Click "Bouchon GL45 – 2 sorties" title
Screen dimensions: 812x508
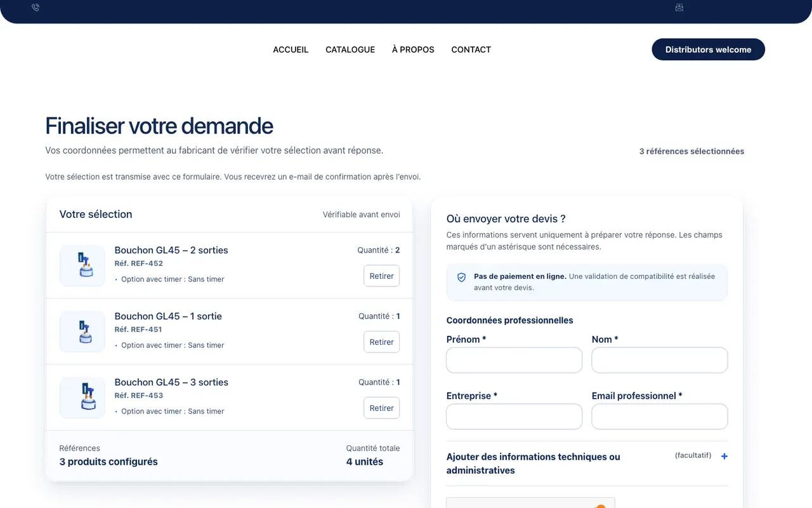(171, 250)
